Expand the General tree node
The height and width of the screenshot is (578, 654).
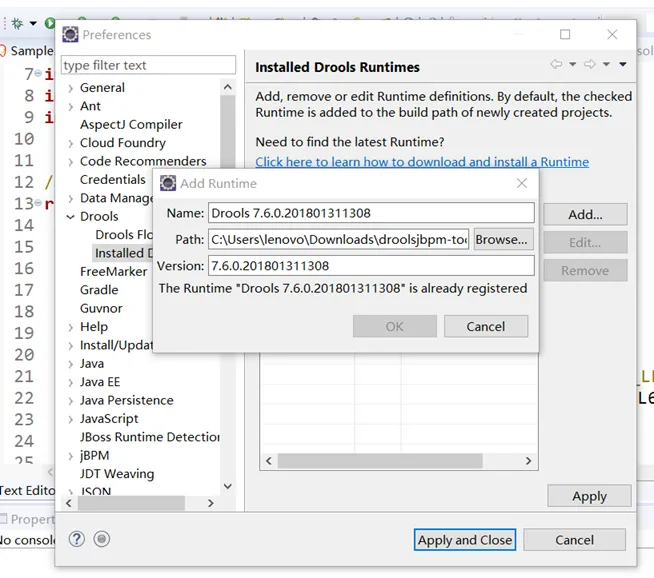coord(70,88)
